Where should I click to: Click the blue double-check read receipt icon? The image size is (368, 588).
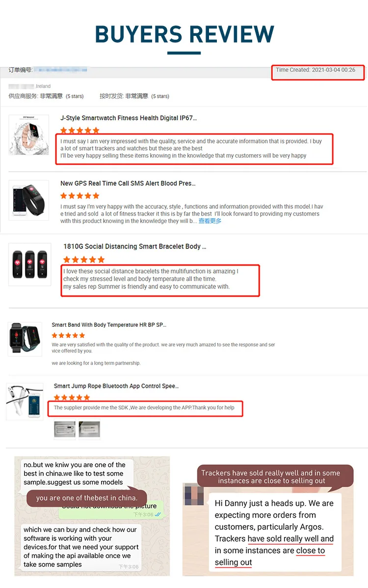[158, 514]
